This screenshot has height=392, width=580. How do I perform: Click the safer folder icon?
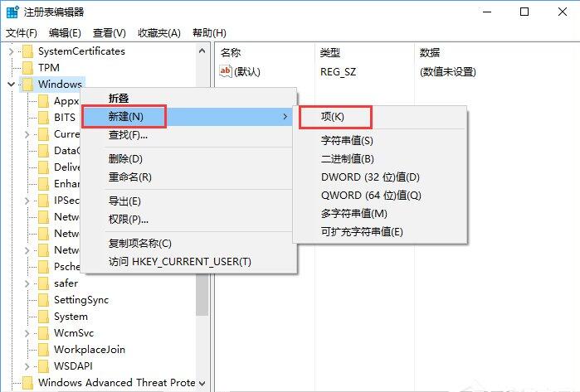(44, 283)
